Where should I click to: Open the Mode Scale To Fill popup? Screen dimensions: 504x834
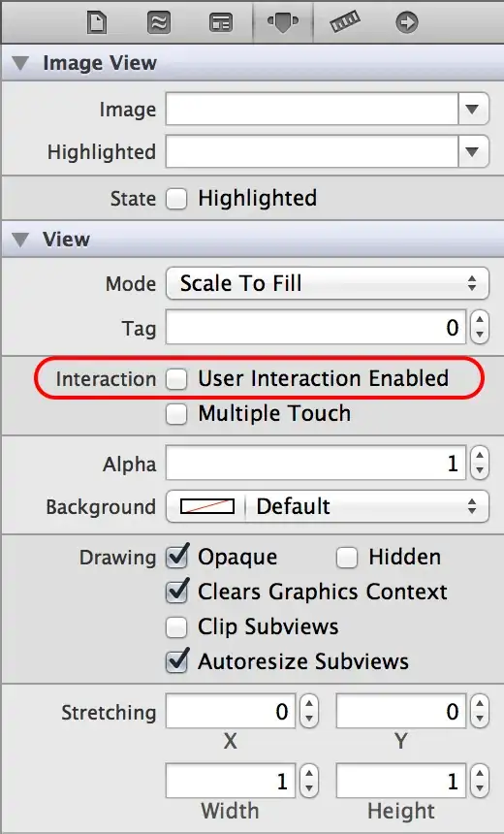pyautogui.click(x=328, y=283)
